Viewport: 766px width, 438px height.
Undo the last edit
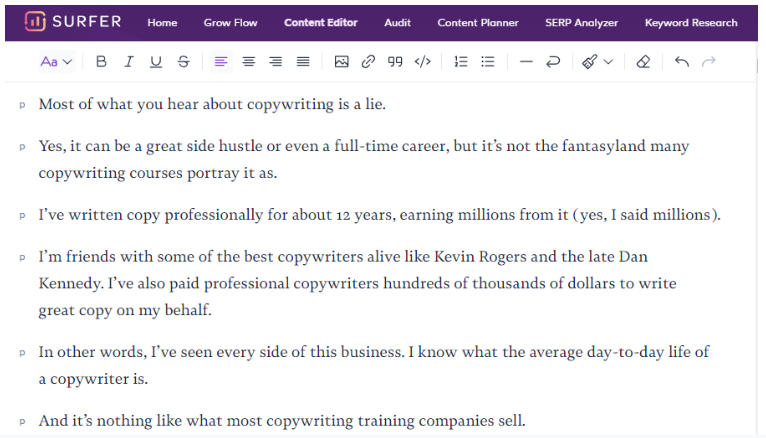[681, 62]
